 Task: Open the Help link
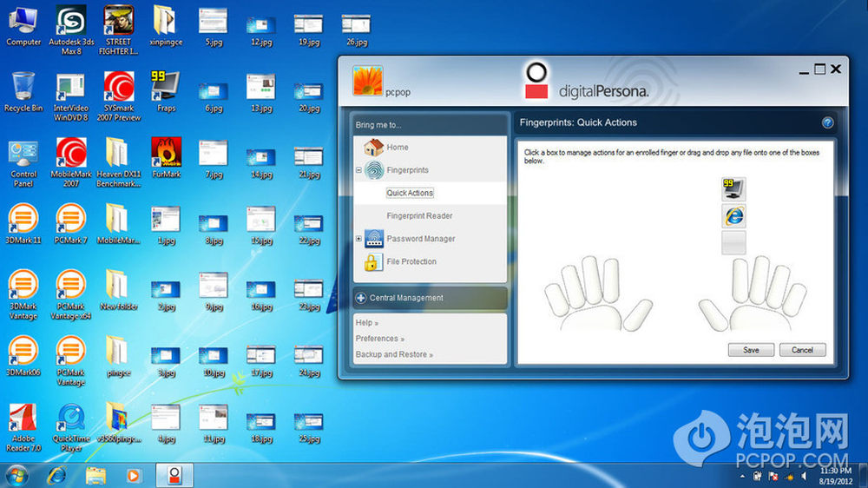click(366, 322)
